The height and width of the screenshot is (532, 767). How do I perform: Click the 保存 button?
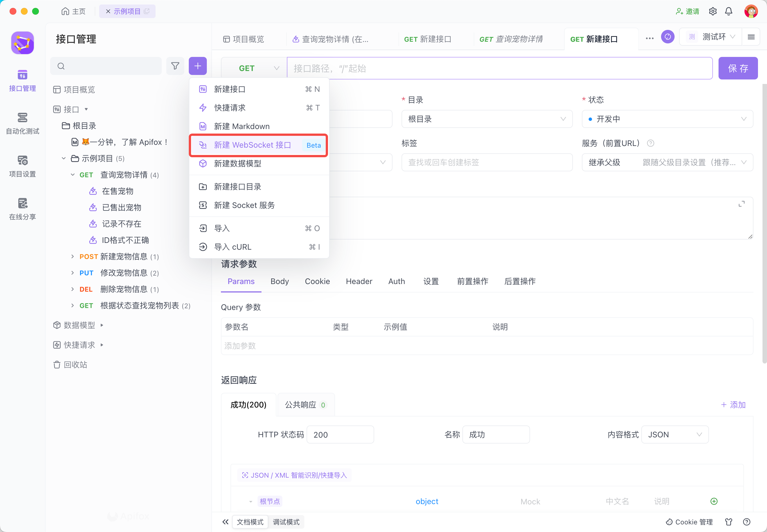(x=738, y=68)
